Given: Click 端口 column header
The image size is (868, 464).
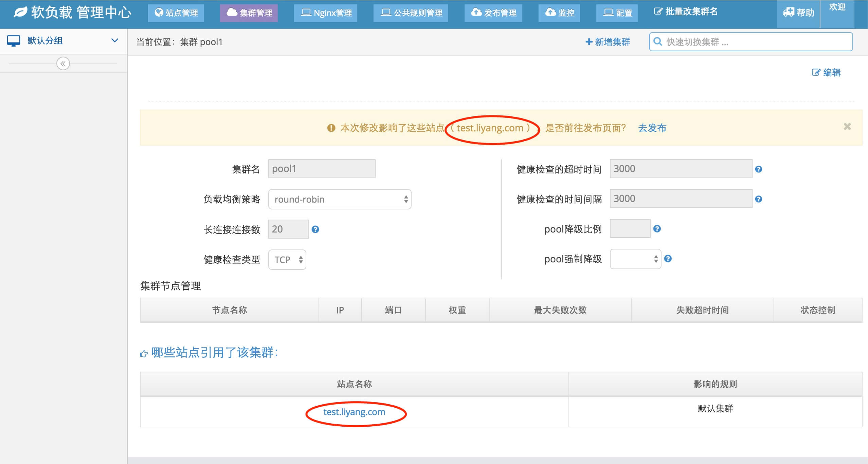Looking at the screenshot, I should pos(394,310).
